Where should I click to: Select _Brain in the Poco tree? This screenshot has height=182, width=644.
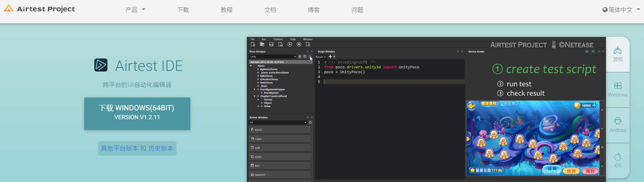tap(264, 86)
